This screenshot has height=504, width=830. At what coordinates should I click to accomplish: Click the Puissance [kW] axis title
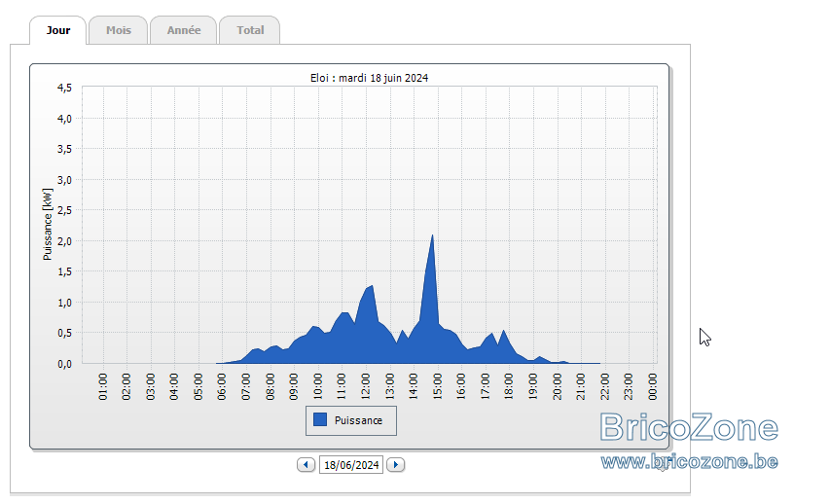(48, 225)
